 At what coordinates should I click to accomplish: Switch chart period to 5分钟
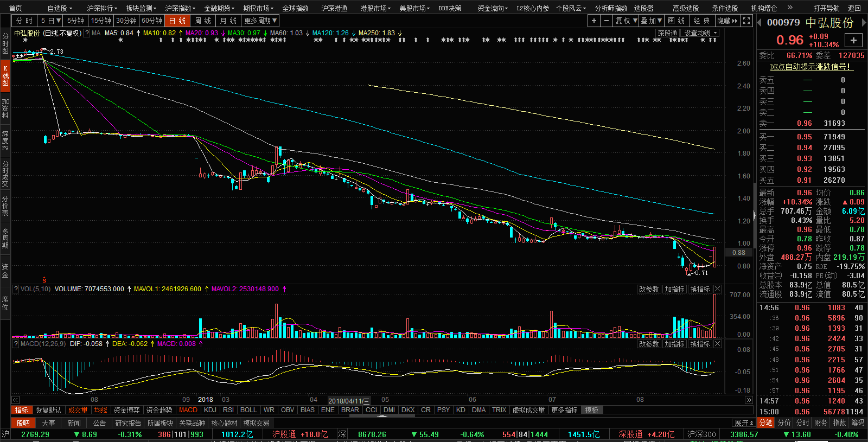pos(76,21)
